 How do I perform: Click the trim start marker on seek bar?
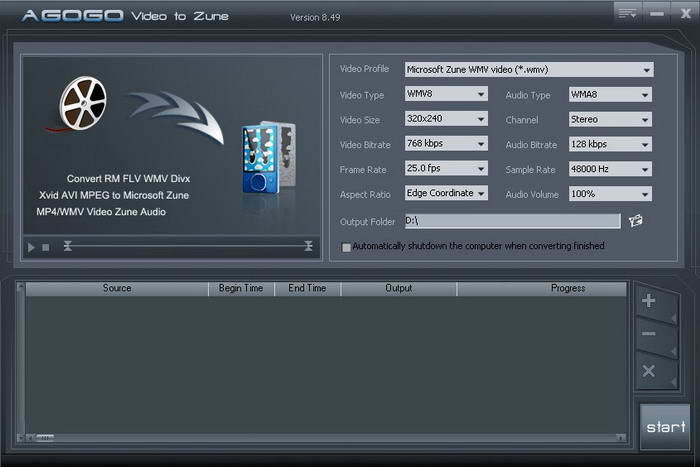click(67, 246)
